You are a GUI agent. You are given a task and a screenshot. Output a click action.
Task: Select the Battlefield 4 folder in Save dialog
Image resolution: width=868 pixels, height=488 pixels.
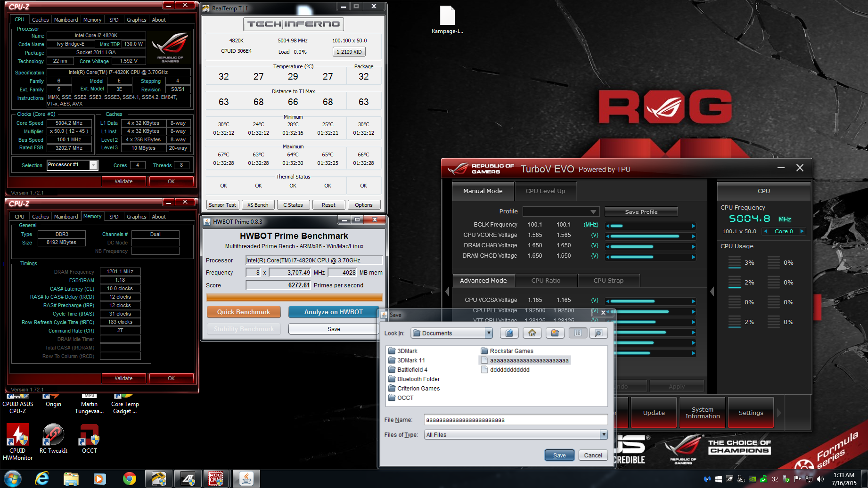[x=408, y=370]
